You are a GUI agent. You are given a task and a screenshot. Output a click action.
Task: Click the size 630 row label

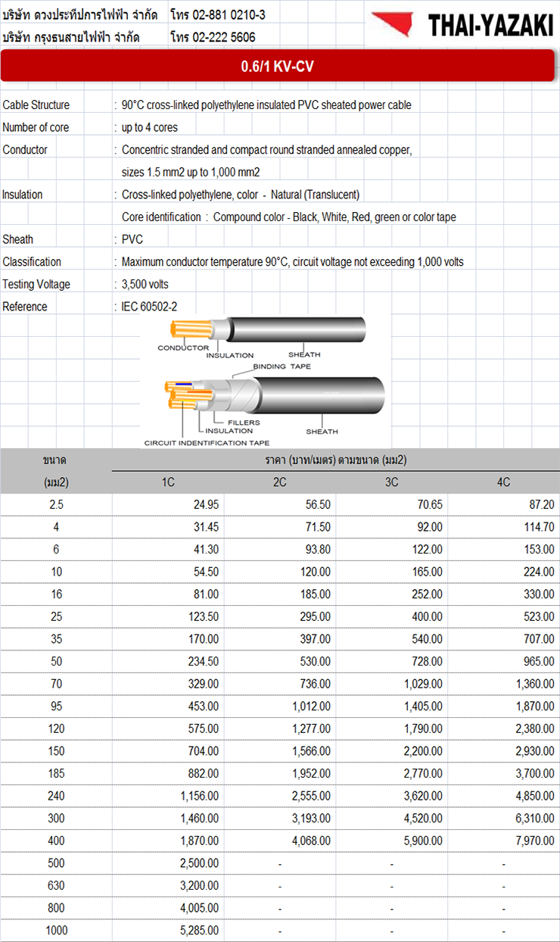pos(56,885)
